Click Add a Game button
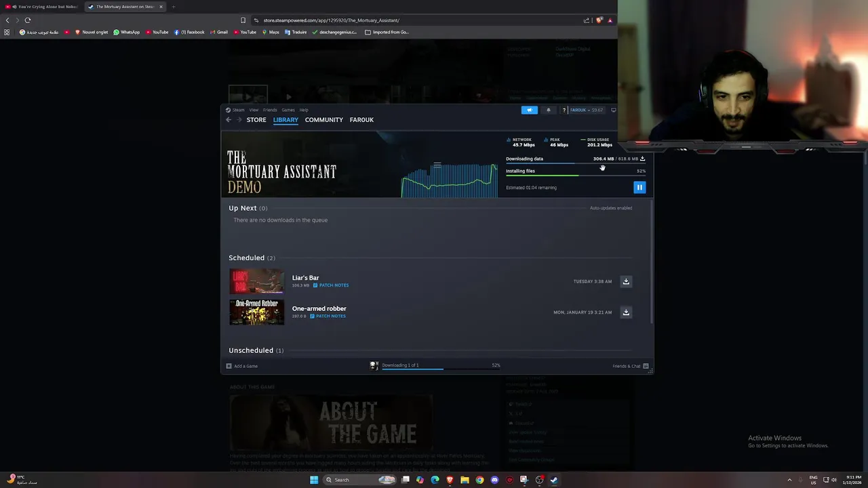 (x=242, y=366)
